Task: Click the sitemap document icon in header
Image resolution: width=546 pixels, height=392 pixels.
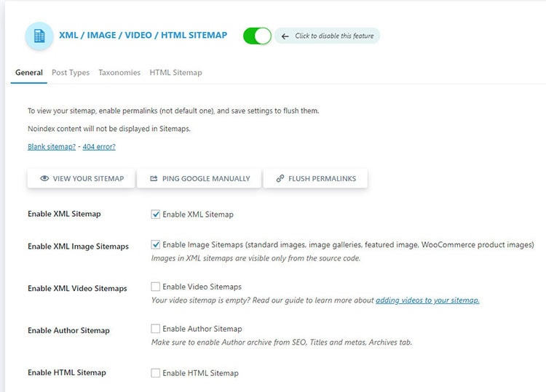Action: click(39, 36)
